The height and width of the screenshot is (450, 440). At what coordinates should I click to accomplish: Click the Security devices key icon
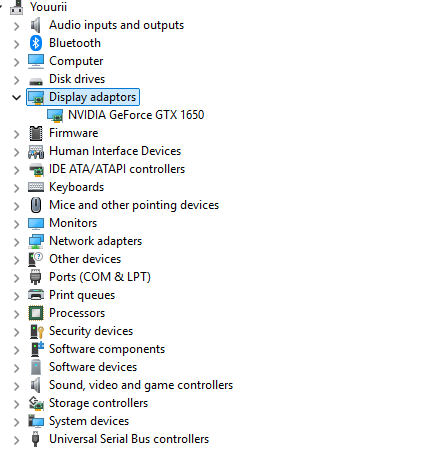[x=37, y=332]
